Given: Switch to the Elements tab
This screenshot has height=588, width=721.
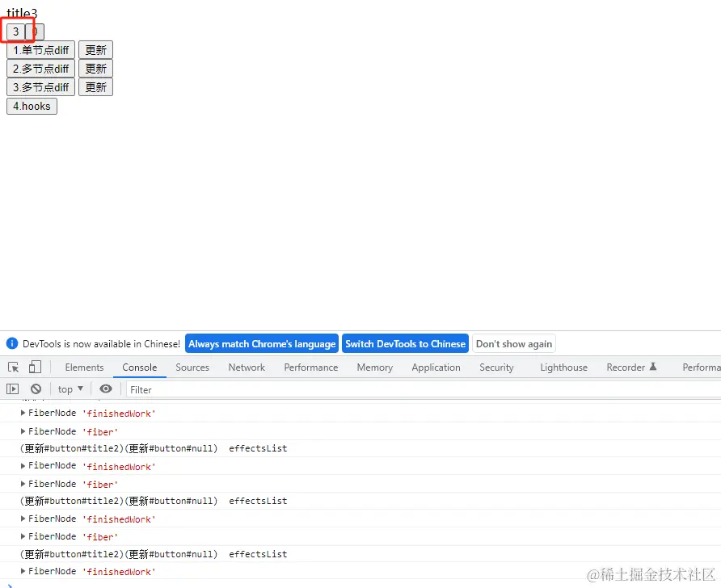Looking at the screenshot, I should pos(85,367).
